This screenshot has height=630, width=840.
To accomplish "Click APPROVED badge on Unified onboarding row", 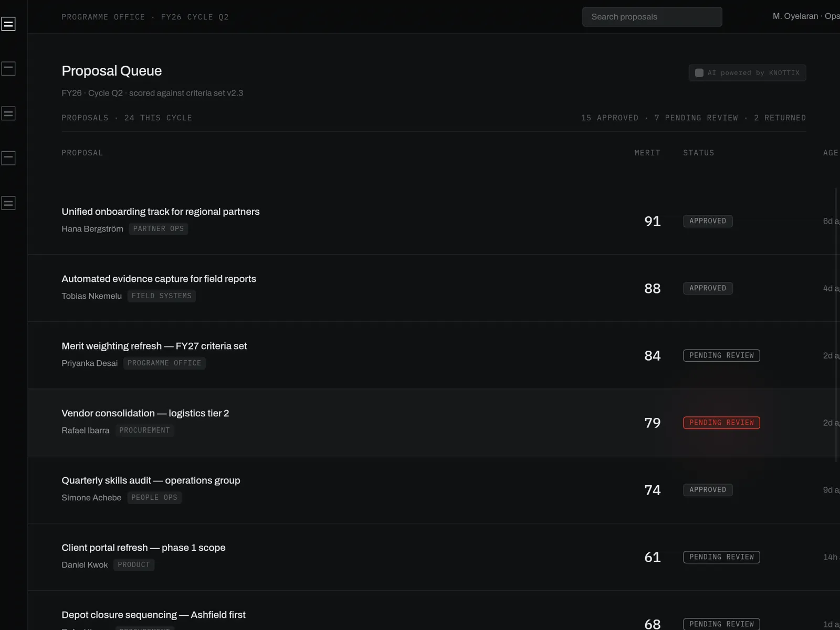I will [708, 221].
